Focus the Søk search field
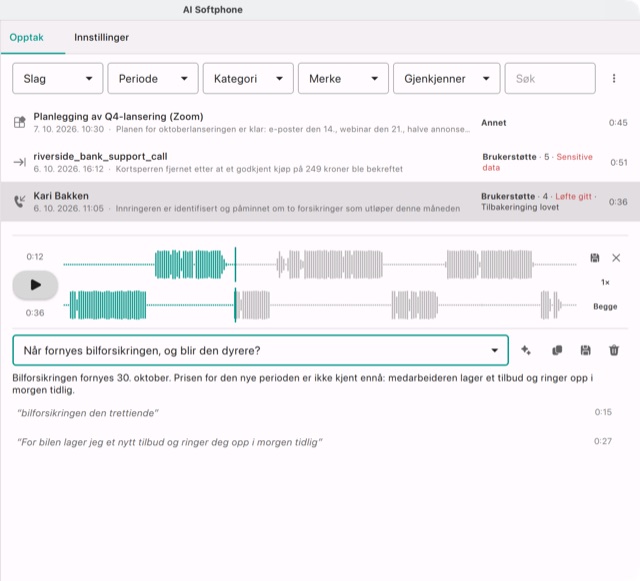The height and width of the screenshot is (581, 640). (x=550, y=78)
